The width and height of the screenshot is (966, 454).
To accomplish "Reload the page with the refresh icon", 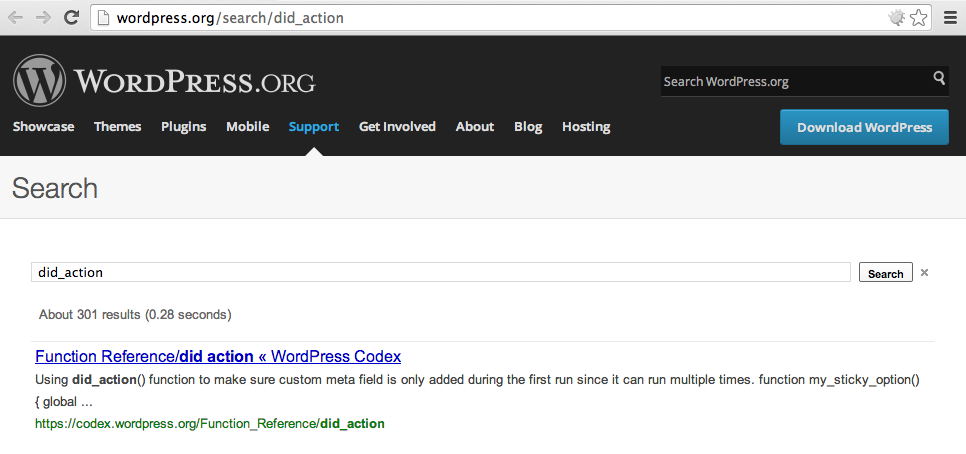I will click(x=71, y=17).
